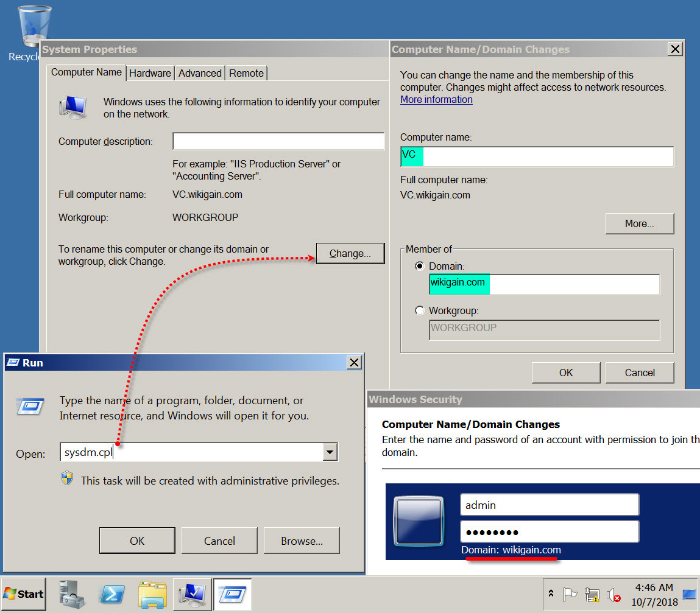700x613 pixels.
Task: Click the username field containing admin
Action: [x=550, y=505]
